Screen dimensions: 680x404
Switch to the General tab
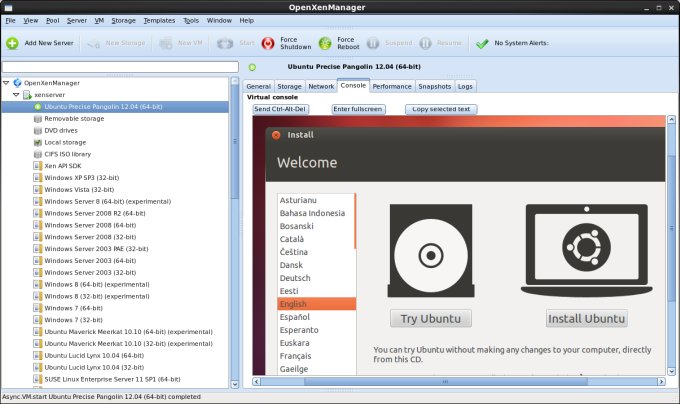(x=258, y=86)
